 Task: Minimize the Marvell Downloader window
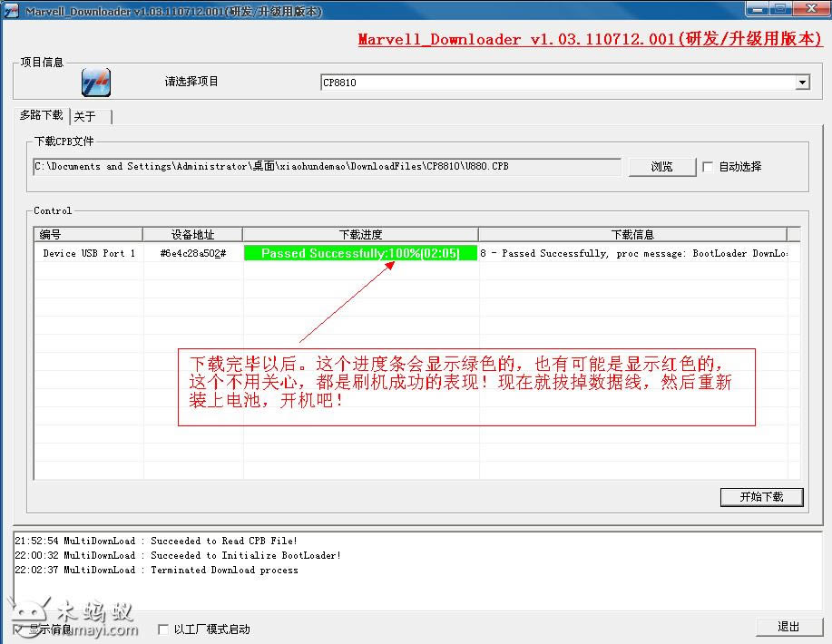(x=757, y=10)
